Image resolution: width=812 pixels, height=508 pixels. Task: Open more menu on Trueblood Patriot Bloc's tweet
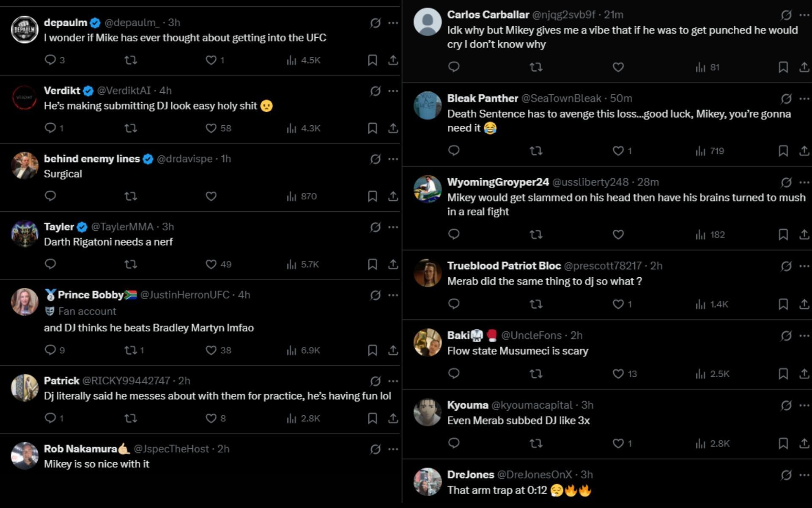[x=804, y=266]
